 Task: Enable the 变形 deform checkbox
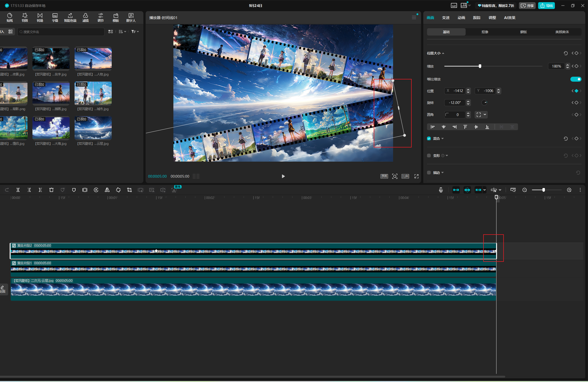coord(429,156)
